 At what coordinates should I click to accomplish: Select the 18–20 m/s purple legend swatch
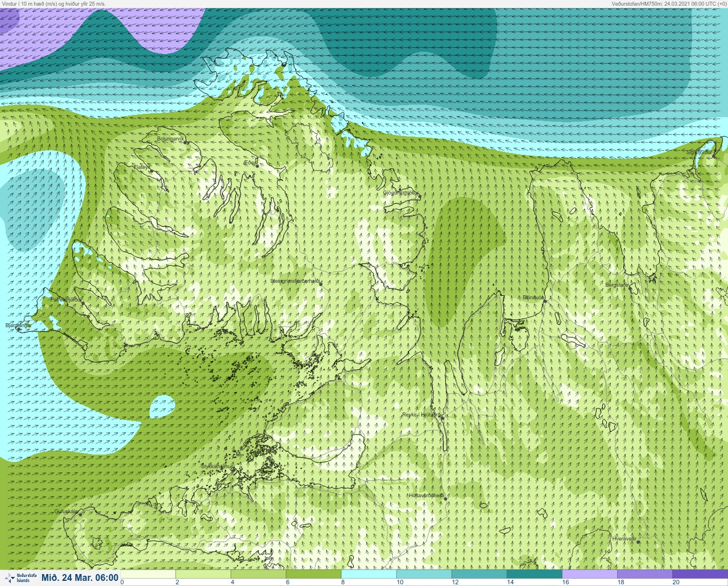pyautogui.click(x=644, y=574)
